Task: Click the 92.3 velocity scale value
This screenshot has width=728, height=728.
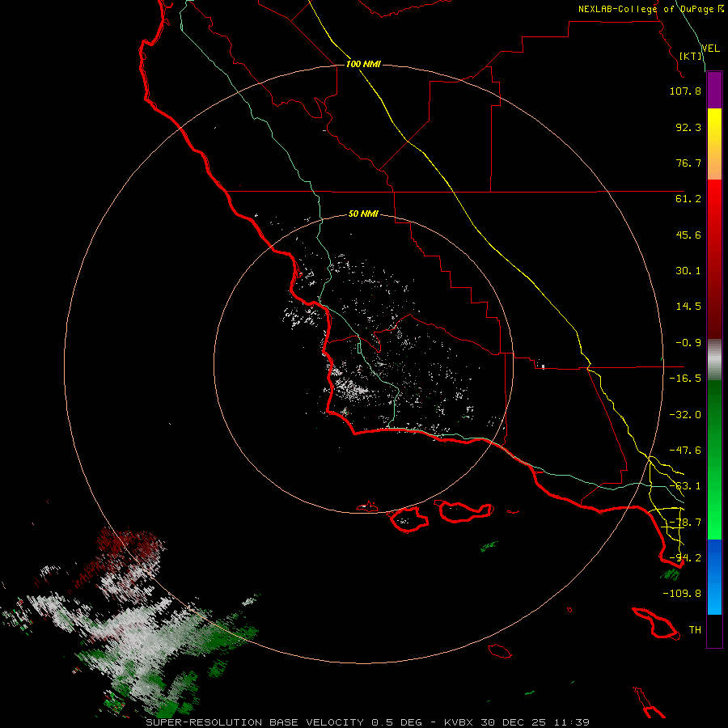Action: pyautogui.click(x=688, y=127)
